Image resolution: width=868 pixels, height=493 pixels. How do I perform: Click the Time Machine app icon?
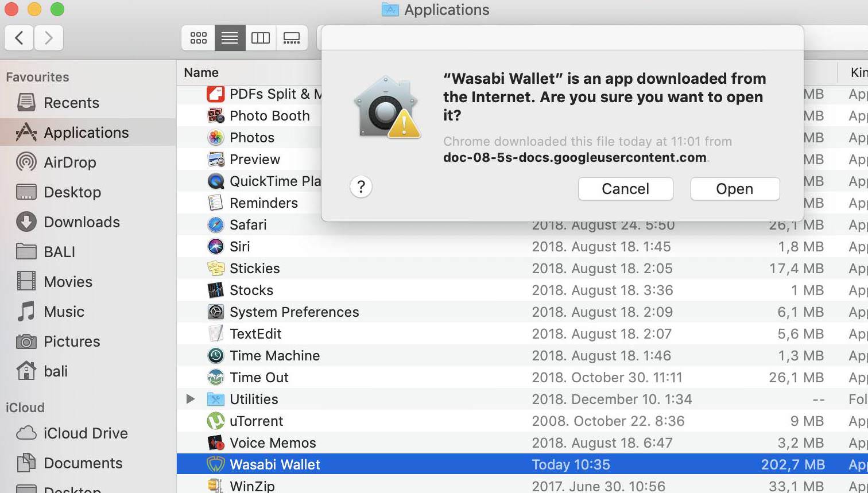pos(215,356)
